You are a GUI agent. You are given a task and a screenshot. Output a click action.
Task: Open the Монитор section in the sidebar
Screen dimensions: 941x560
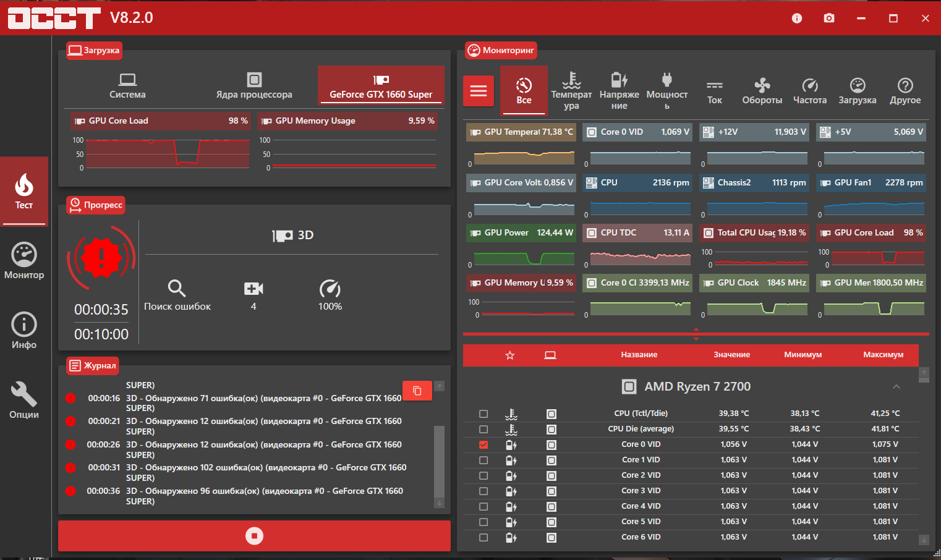24,261
